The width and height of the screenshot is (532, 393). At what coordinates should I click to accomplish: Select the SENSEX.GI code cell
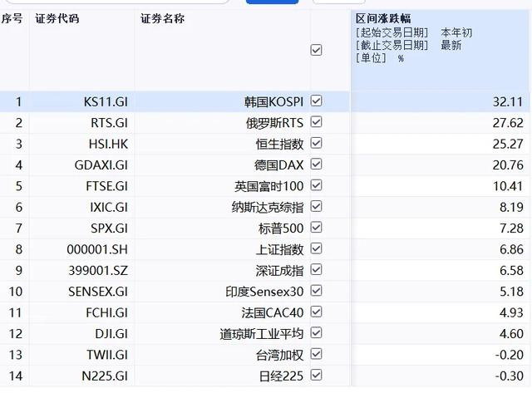(x=81, y=292)
